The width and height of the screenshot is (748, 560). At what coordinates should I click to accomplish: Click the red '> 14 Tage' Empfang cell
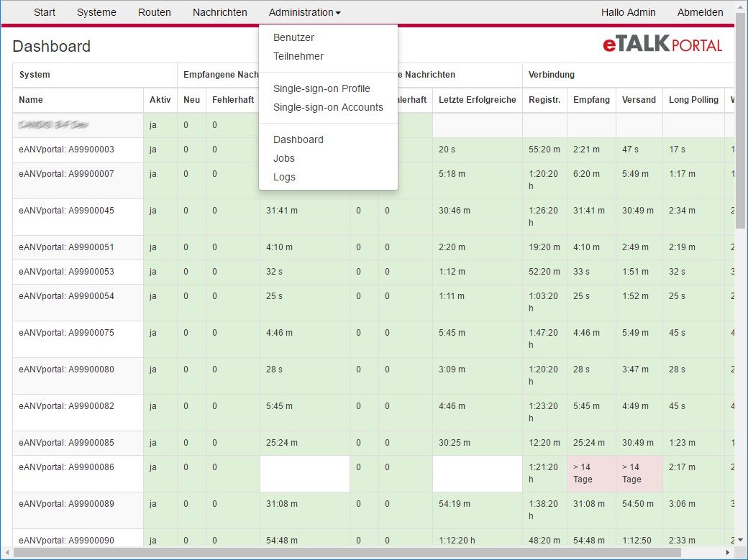(x=591, y=473)
